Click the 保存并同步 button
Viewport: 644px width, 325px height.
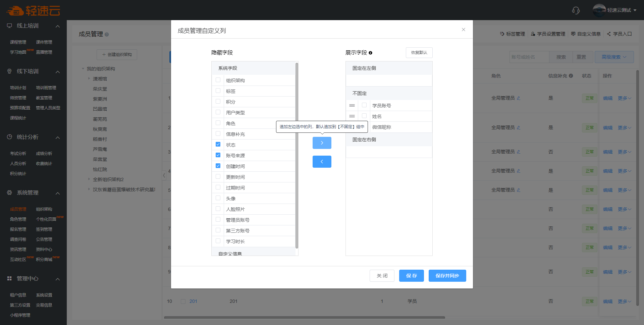[447, 276]
